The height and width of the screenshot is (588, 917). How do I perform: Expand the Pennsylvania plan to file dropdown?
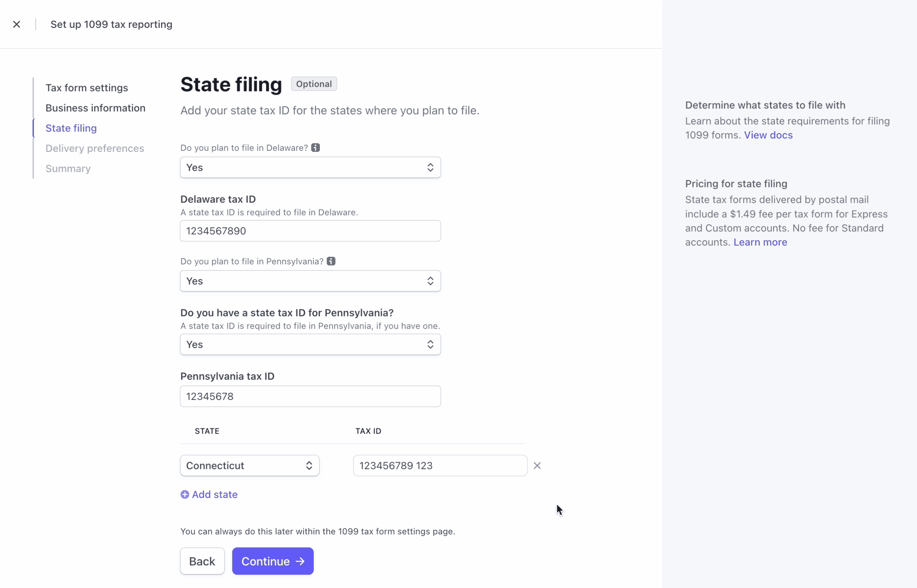point(309,281)
